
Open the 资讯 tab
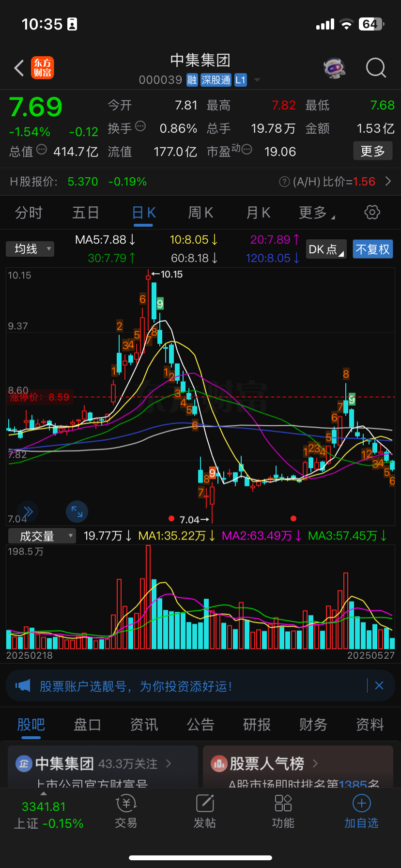[x=144, y=724]
